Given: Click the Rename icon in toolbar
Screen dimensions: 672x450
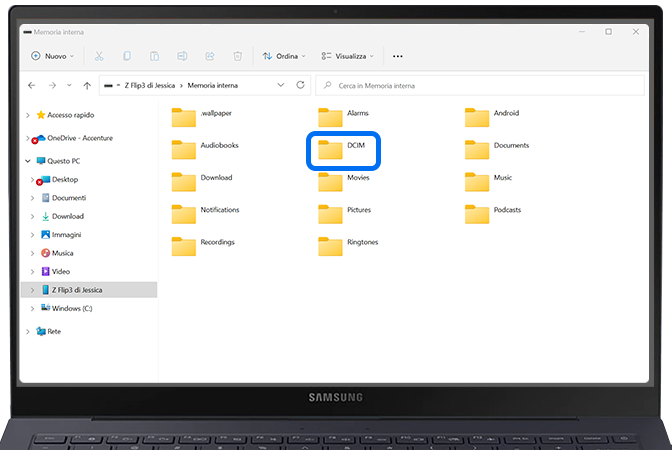Looking at the screenshot, I should [182, 56].
